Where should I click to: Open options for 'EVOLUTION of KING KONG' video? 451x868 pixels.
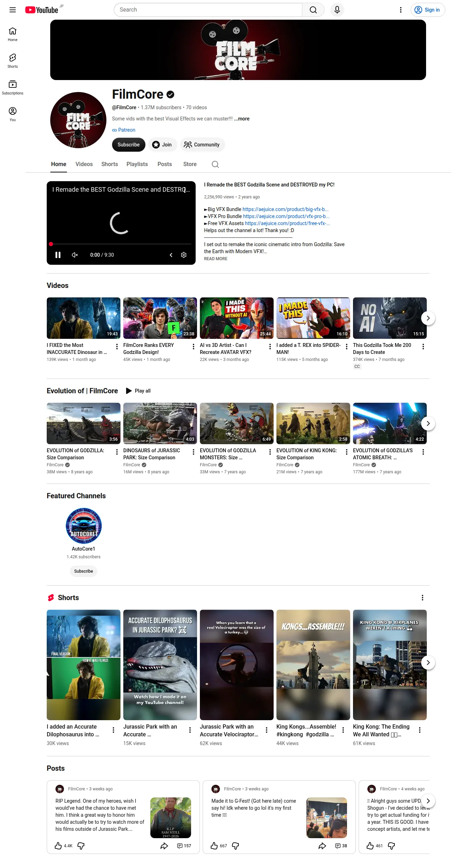347,452
